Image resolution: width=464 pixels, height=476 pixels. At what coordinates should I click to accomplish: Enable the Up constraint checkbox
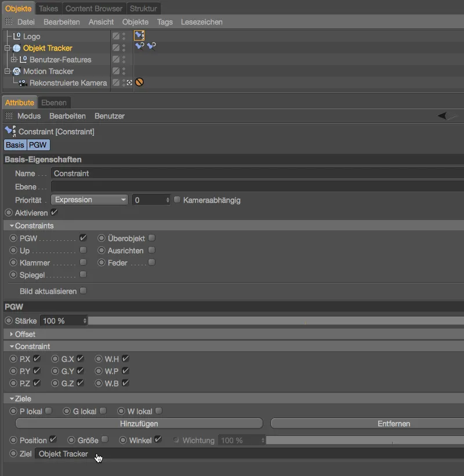click(83, 250)
